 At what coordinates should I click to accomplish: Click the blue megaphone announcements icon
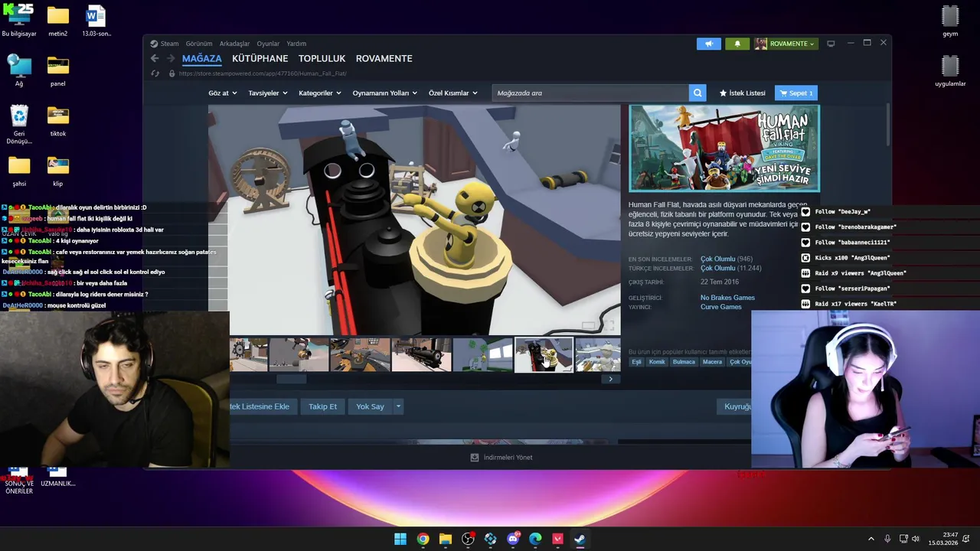[x=709, y=44]
